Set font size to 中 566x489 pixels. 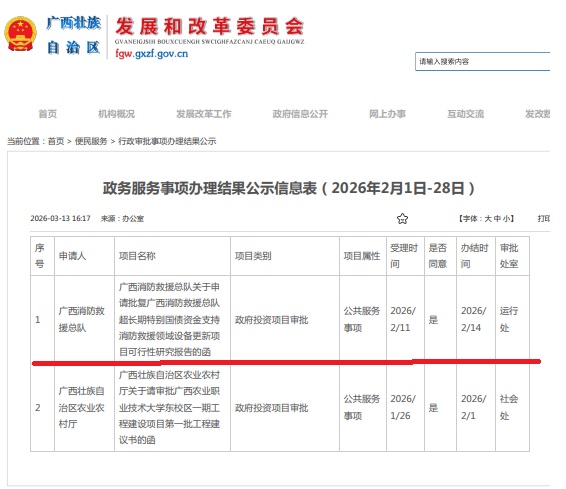click(x=497, y=219)
